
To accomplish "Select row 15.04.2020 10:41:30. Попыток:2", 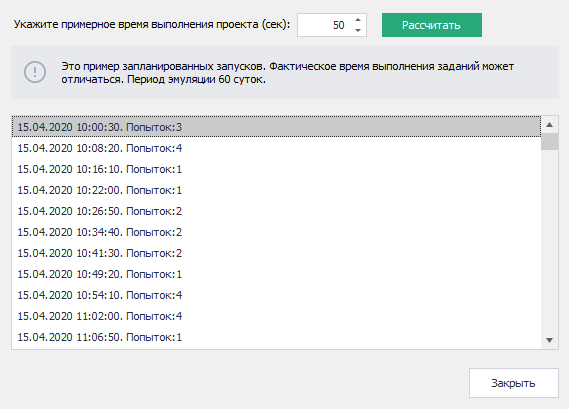I will (x=276, y=253).
